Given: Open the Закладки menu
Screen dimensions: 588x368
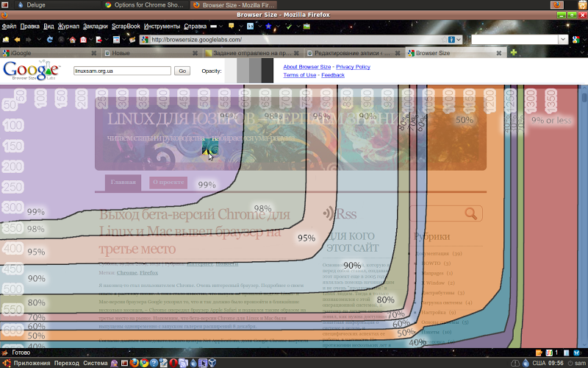Looking at the screenshot, I should click(96, 26).
